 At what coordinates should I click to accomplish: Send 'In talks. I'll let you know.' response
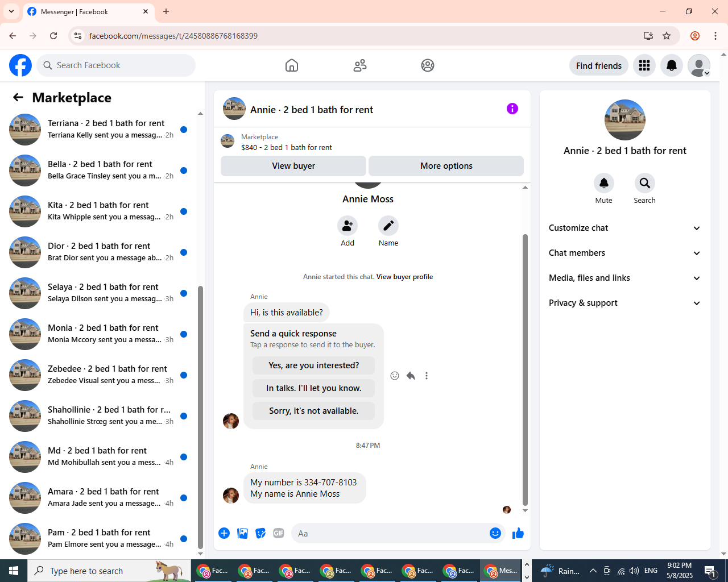pos(314,388)
